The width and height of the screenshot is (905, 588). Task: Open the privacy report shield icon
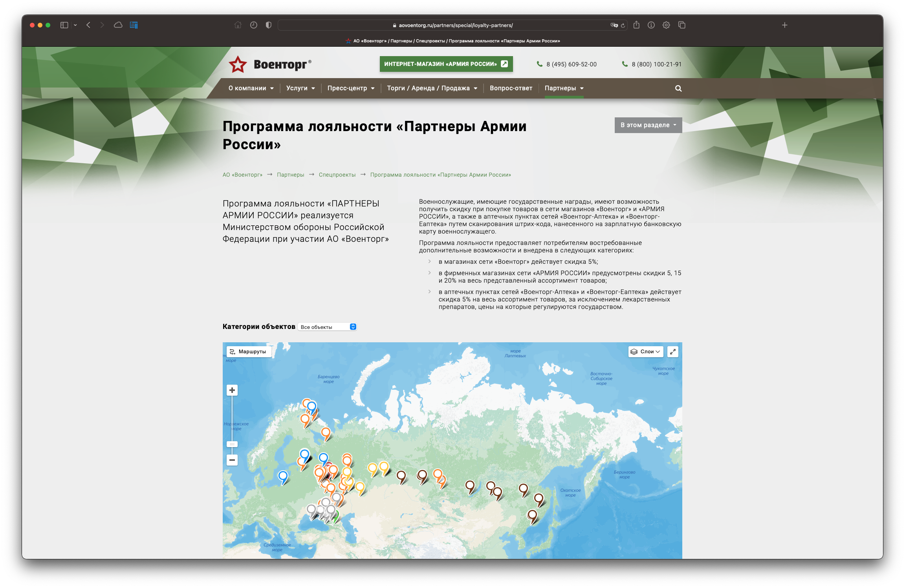(268, 25)
